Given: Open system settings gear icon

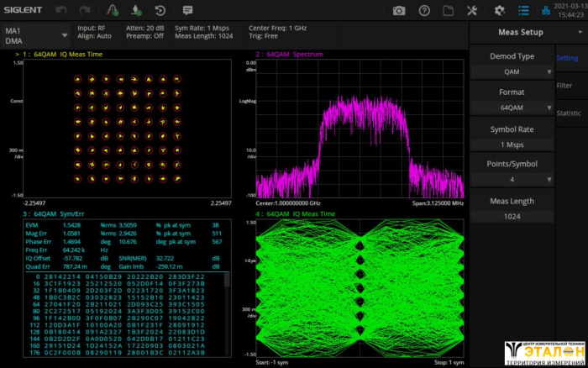Looking at the screenshot, I should (x=499, y=10).
